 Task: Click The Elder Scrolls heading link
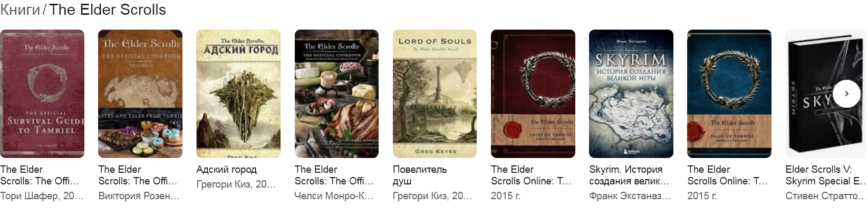(x=108, y=10)
